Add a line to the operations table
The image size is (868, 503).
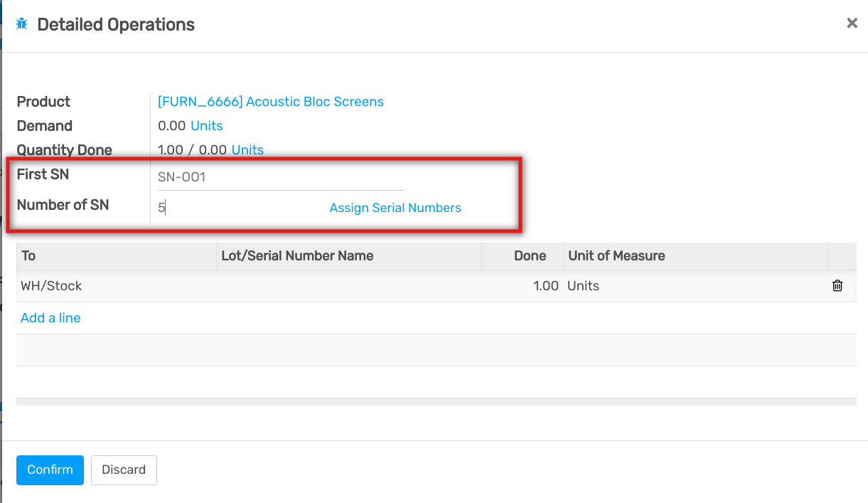click(x=50, y=318)
